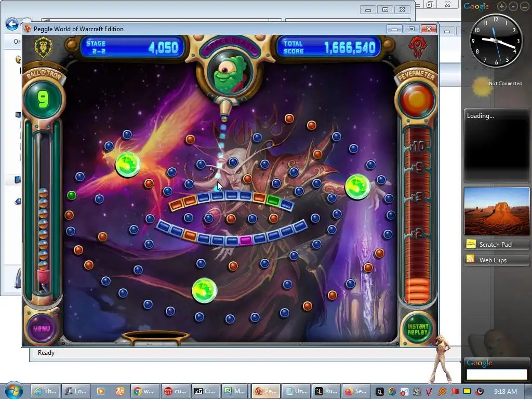Image resolution: width=532 pixels, height=399 pixels.
Task: Click the total score 1,666,540
Action: pyautogui.click(x=350, y=47)
